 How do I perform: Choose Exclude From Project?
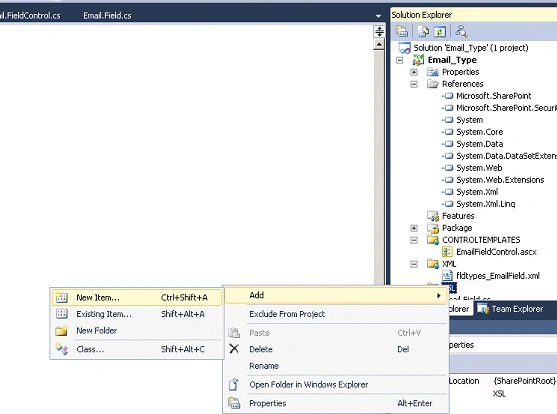point(336,314)
